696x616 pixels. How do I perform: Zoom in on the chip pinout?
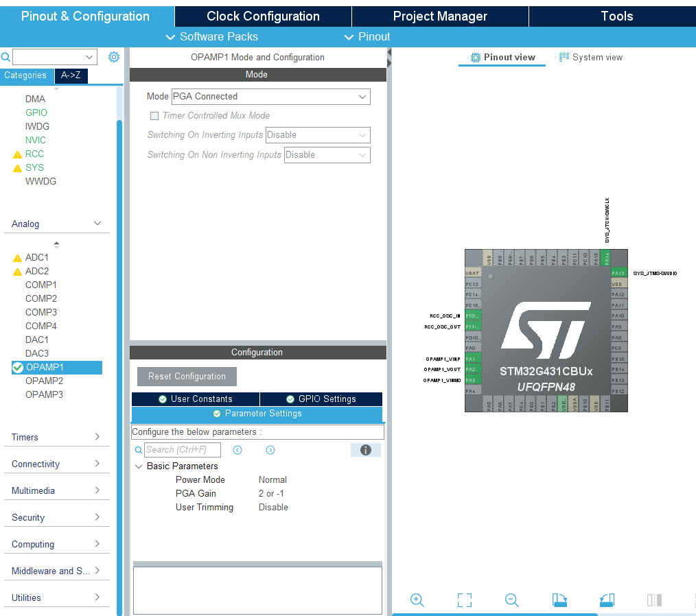pos(417,600)
